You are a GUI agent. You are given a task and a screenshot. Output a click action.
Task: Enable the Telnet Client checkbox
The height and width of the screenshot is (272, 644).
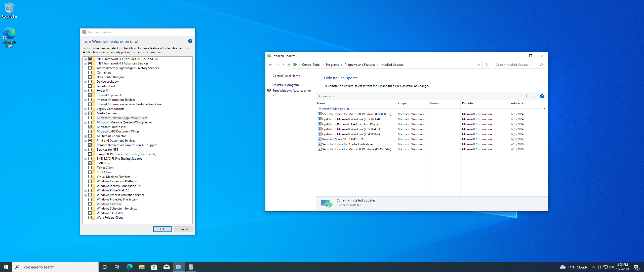(90, 168)
